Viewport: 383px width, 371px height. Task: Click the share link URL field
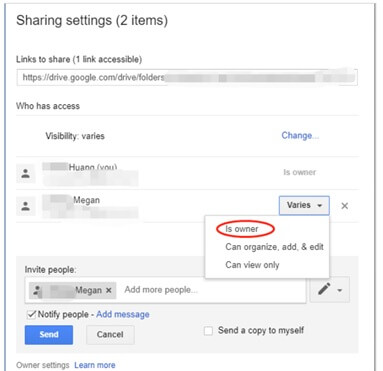pyautogui.click(x=187, y=78)
